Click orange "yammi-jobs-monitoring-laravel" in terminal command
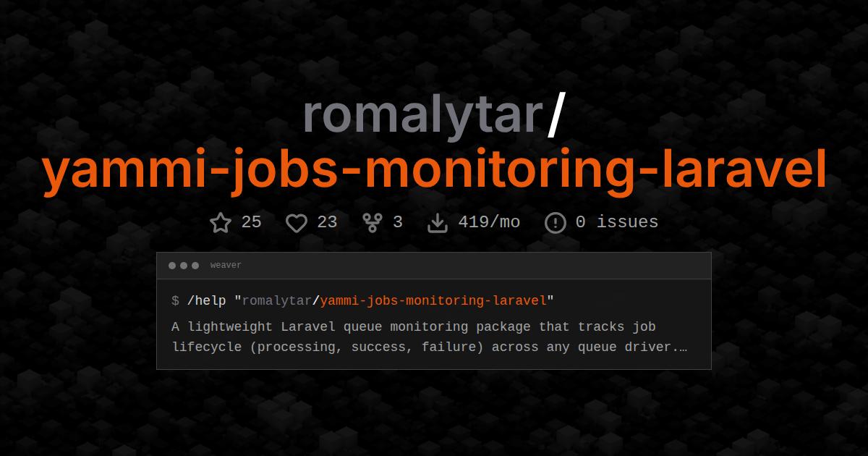Image resolution: width=868 pixels, height=456 pixels. click(433, 300)
